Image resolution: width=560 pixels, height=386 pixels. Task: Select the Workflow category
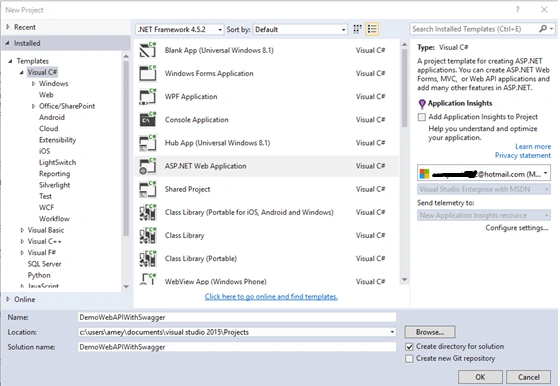coord(54,219)
